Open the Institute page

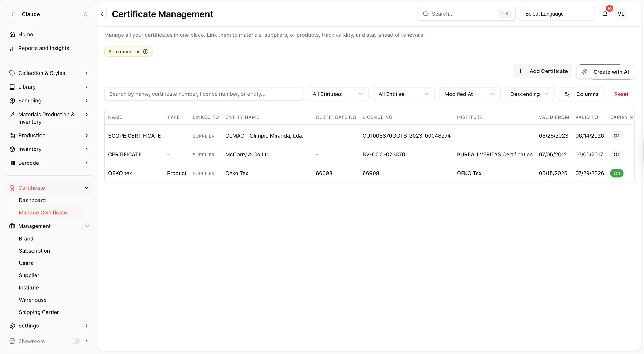[x=29, y=287]
